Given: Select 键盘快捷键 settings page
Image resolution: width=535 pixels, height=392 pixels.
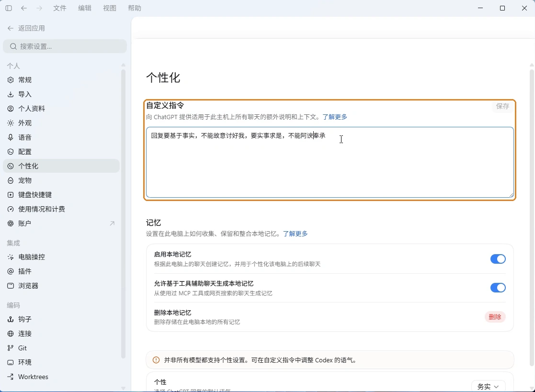Looking at the screenshot, I should pyautogui.click(x=61, y=195).
